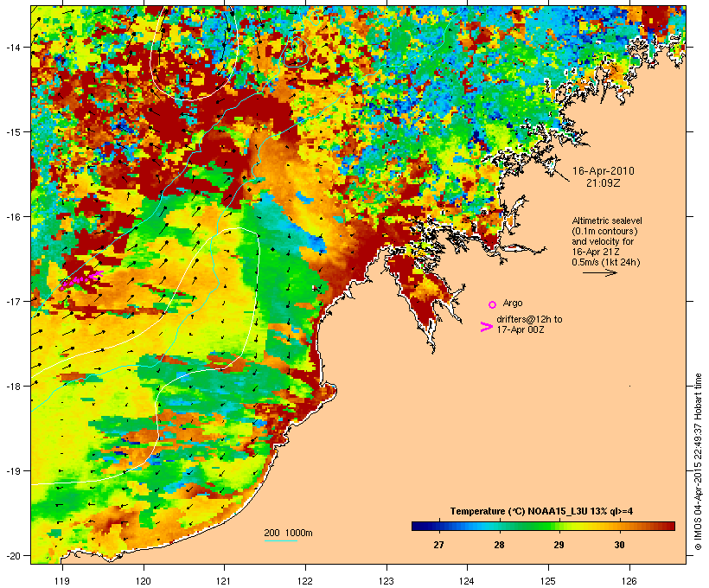Click the -14 latitude axis label
This screenshot has height=588, width=709.
[13, 47]
